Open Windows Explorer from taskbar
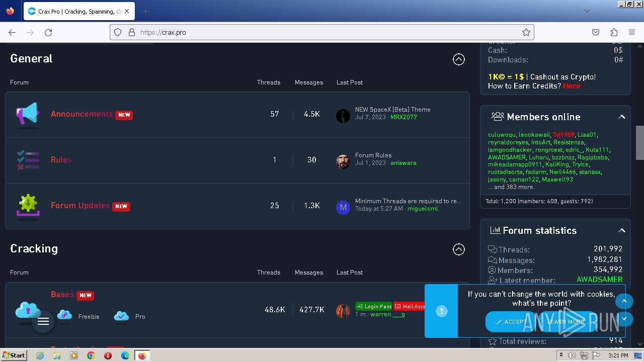The image size is (644, 362). [x=57, y=355]
